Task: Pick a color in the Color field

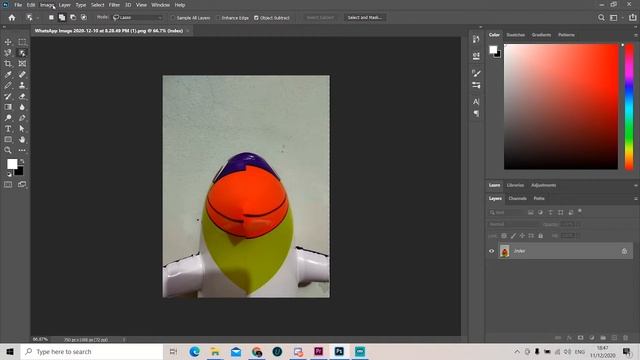Action: (561, 107)
